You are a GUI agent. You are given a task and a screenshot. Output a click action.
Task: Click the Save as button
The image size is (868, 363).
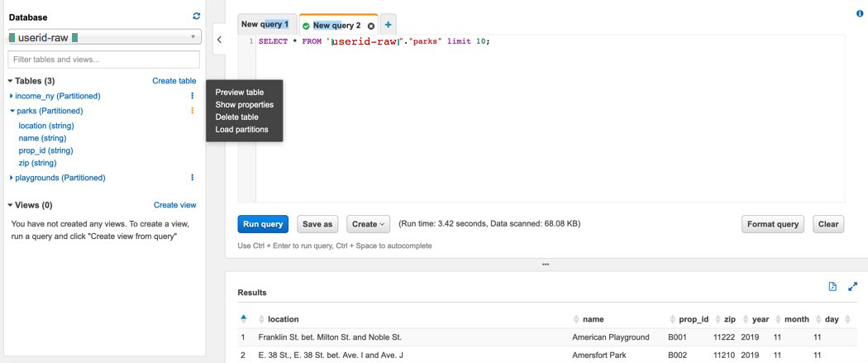point(317,224)
